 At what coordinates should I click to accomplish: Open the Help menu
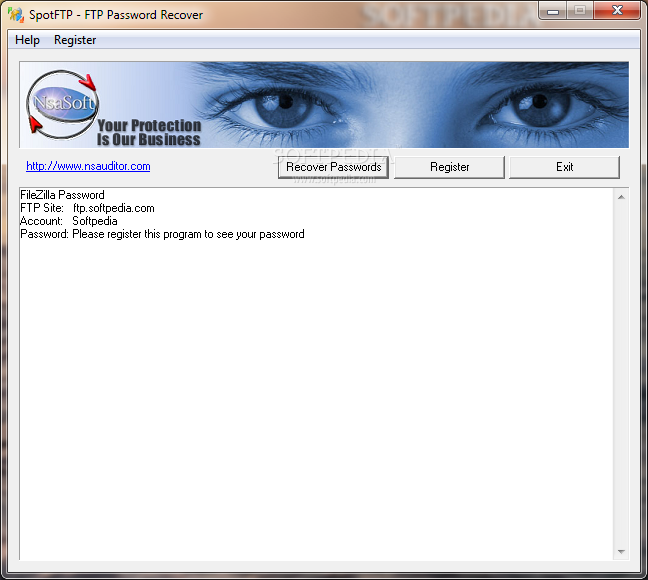27,40
